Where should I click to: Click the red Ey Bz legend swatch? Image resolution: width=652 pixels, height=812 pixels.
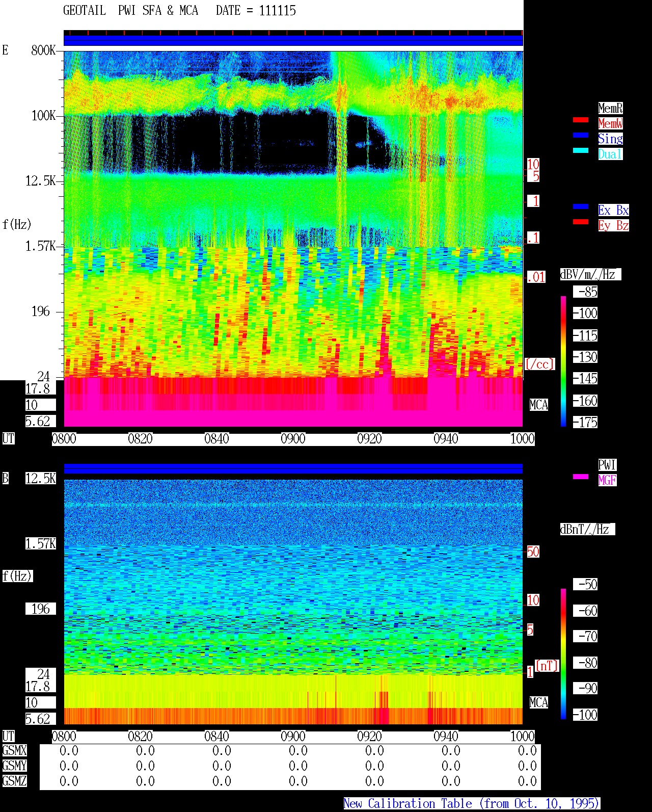tap(581, 222)
